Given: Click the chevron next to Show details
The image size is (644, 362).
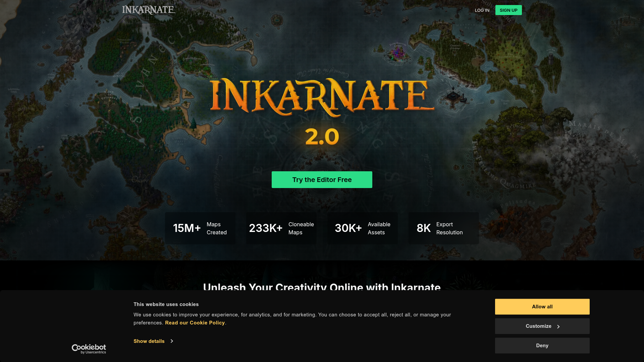Looking at the screenshot, I should 172,341.
